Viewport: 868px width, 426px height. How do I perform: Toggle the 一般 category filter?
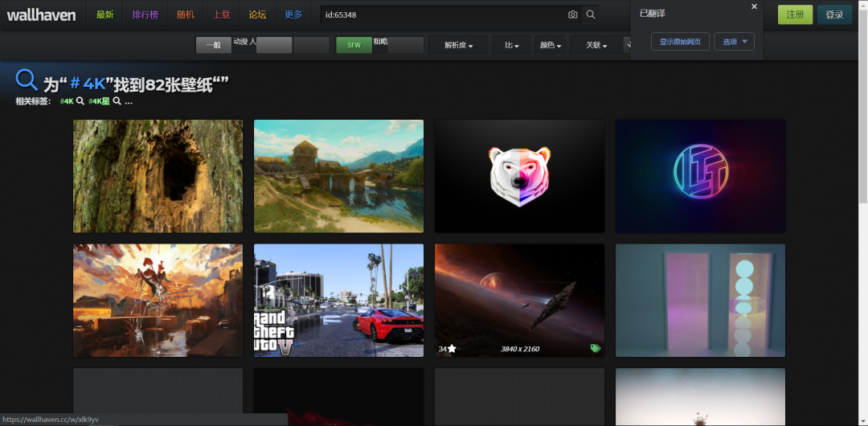(214, 46)
